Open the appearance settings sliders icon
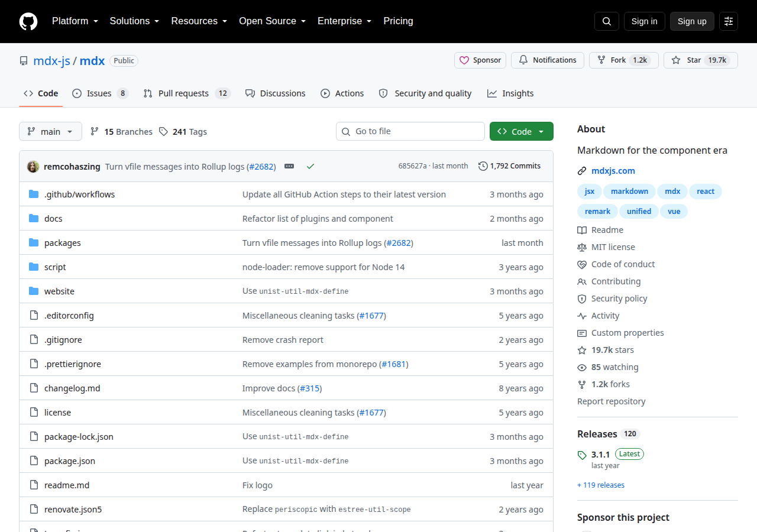The image size is (757, 532). click(x=729, y=21)
